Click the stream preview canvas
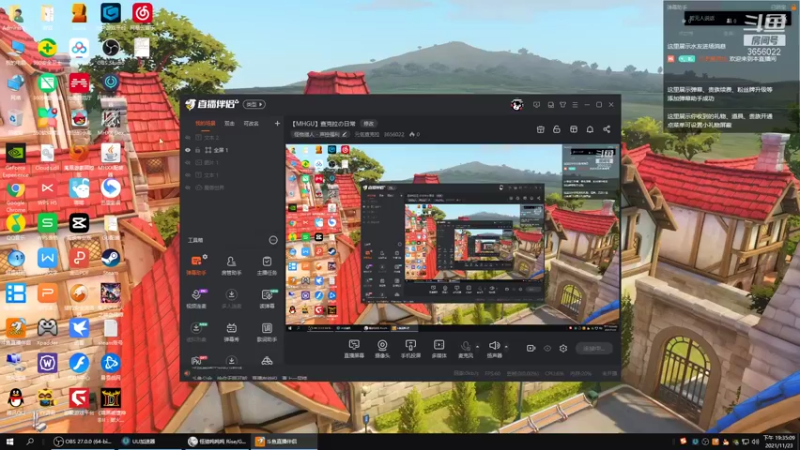 tap(452, 238)
